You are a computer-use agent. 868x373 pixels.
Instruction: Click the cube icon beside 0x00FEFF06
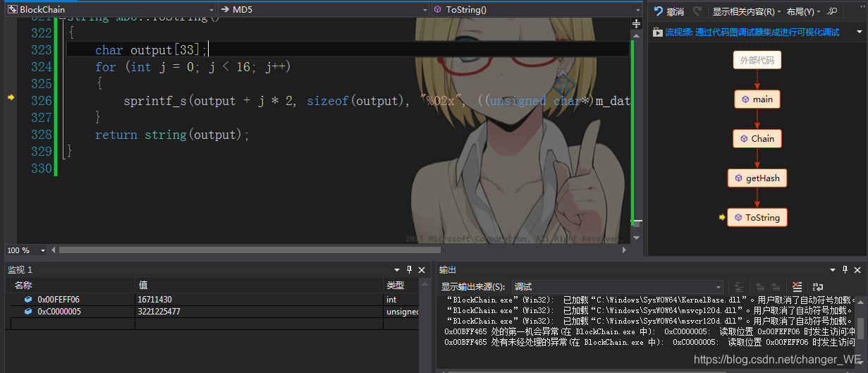(x=28, y=300)
